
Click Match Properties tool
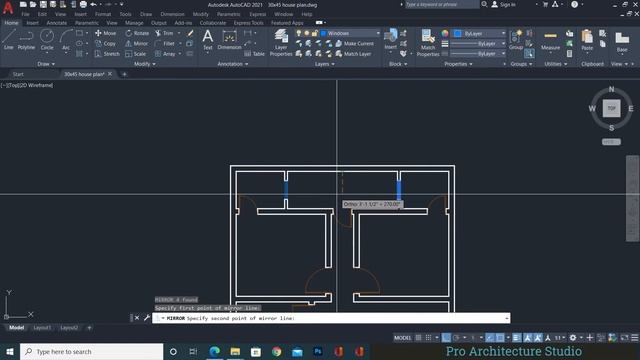coord(428,43)
